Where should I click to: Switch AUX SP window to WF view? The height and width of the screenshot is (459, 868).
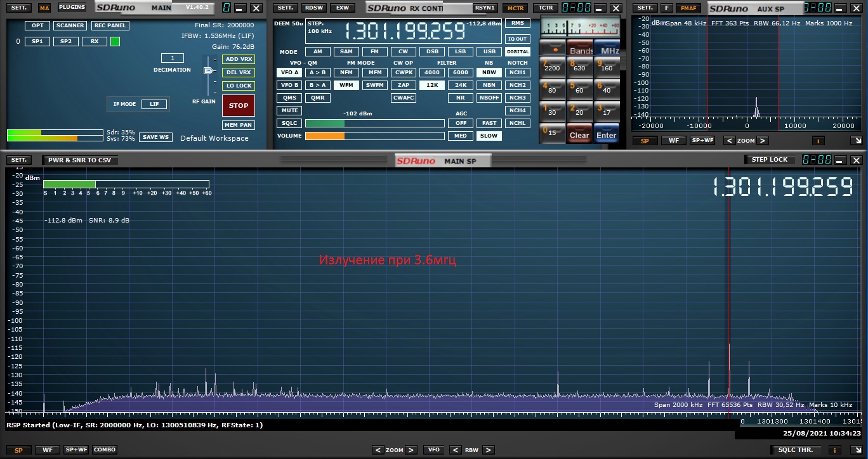click(x=673, y=141)
